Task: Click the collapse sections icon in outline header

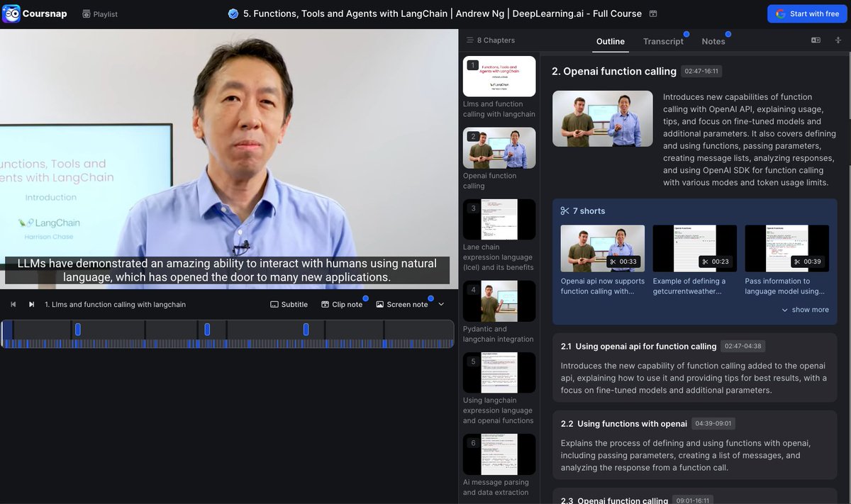Action: point(838,40)
